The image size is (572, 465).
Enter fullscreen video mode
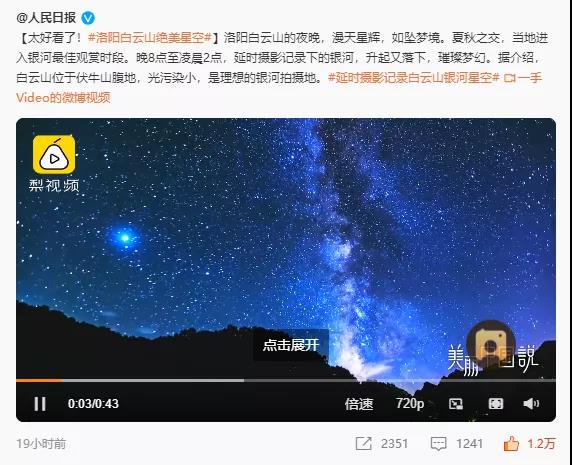coord(495,404)
